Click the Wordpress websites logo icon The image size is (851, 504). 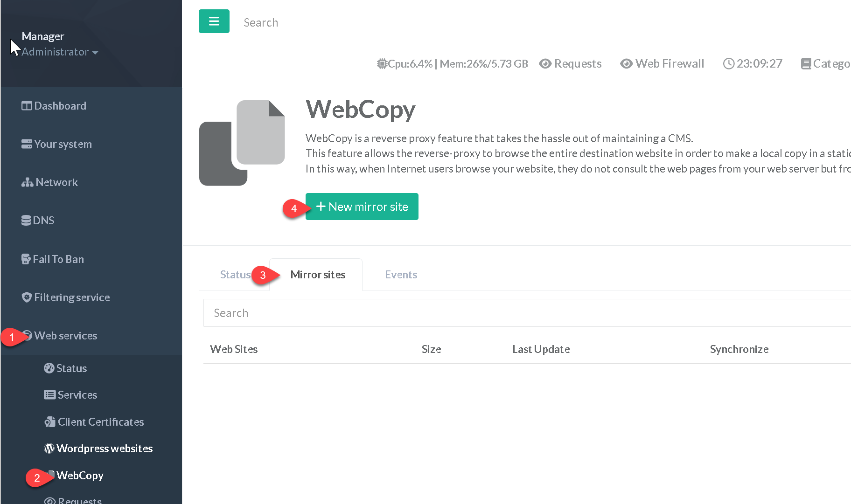pyautogui.click(x=49, y=449)
